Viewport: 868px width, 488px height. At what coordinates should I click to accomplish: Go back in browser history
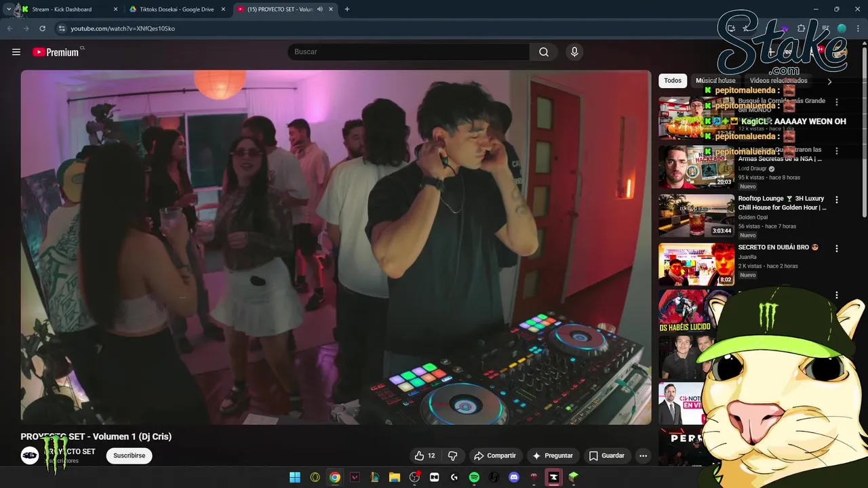[9, 28]
